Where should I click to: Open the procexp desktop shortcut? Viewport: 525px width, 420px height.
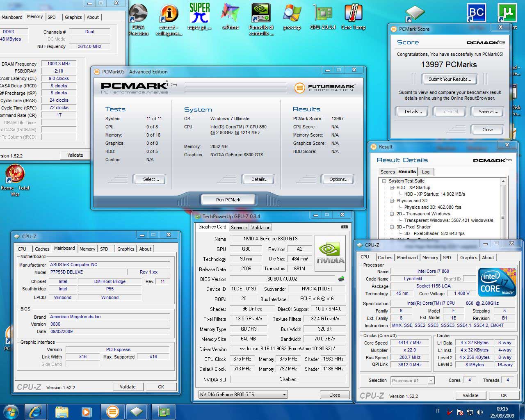(x=292, y=16)
